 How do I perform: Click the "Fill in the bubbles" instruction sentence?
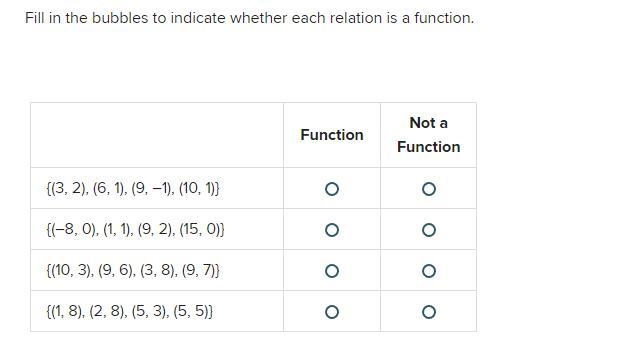[249, 18]
